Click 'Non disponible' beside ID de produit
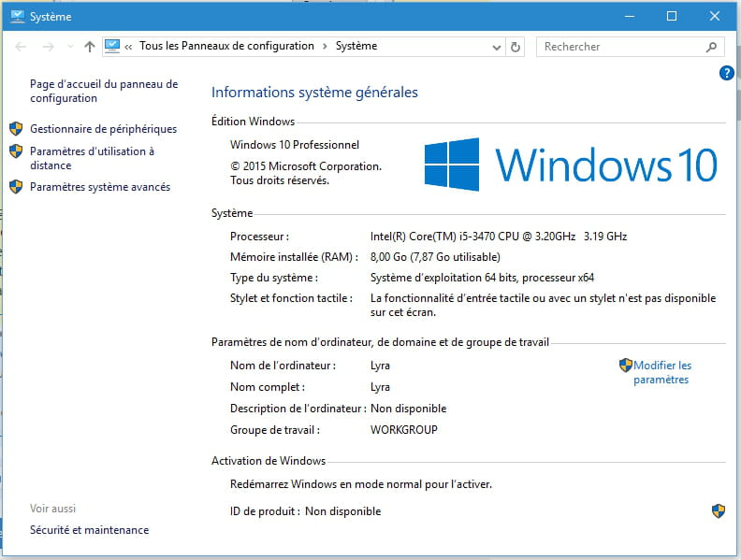The width and height of the screenshot is (741, 560). click(343, 511)
